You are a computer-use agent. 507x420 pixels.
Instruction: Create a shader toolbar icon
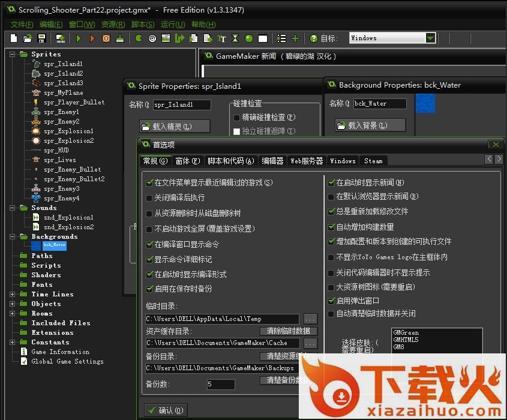point(208,38)
